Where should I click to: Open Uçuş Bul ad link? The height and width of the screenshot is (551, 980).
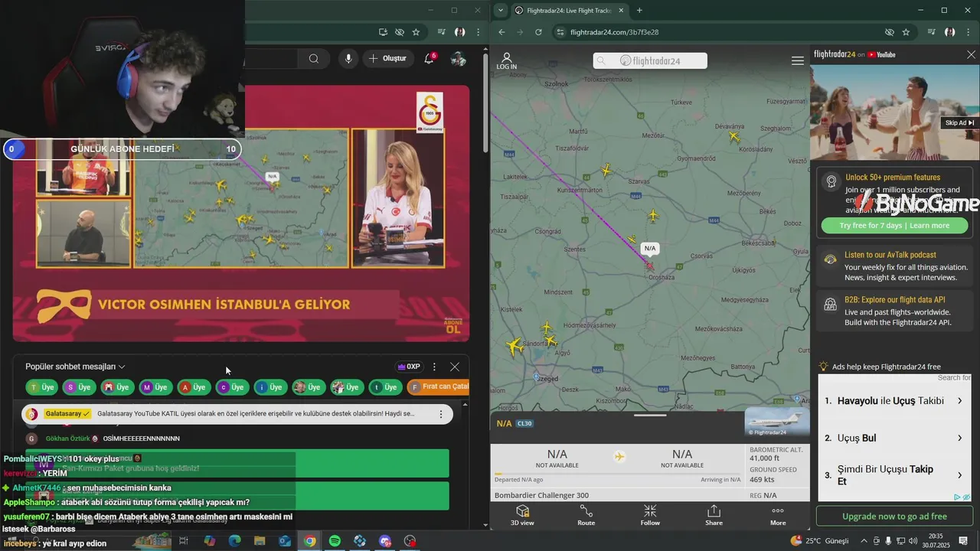[x=893, y=438]
